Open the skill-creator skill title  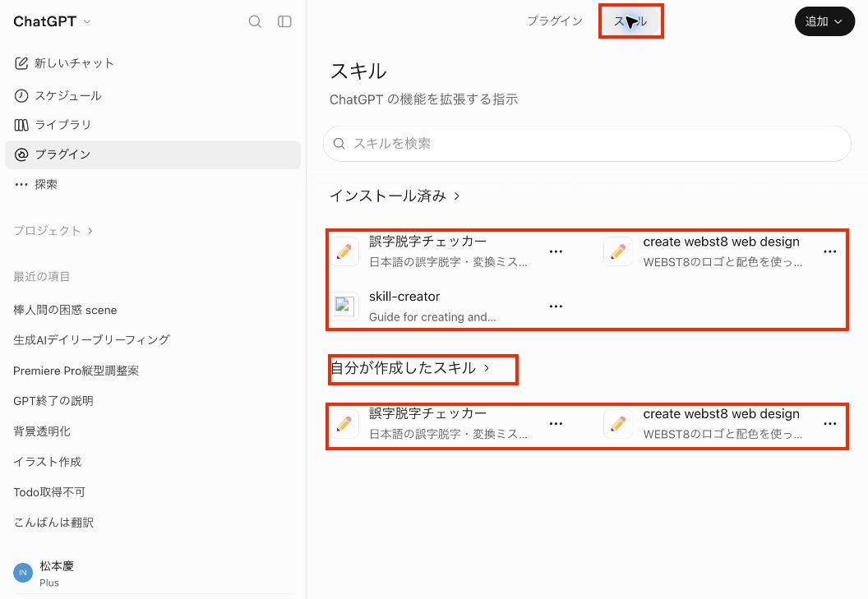(x=404, y=297)
